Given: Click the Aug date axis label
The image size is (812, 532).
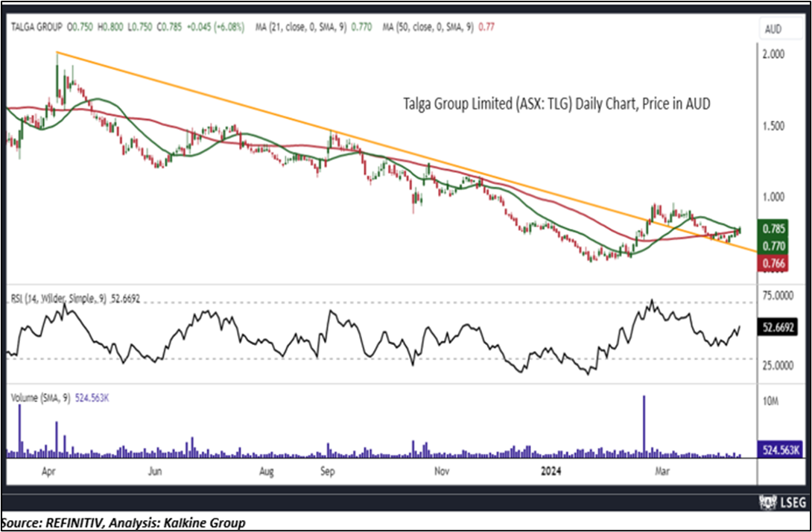Looking at the screenshot, I should (x=266, y=472).
